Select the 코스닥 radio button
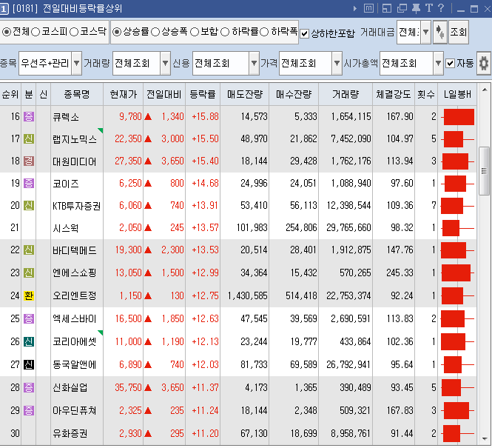Image resolution: width=492 pixels, height=448 pixels. pyautogui.click(x=74, y=32)
